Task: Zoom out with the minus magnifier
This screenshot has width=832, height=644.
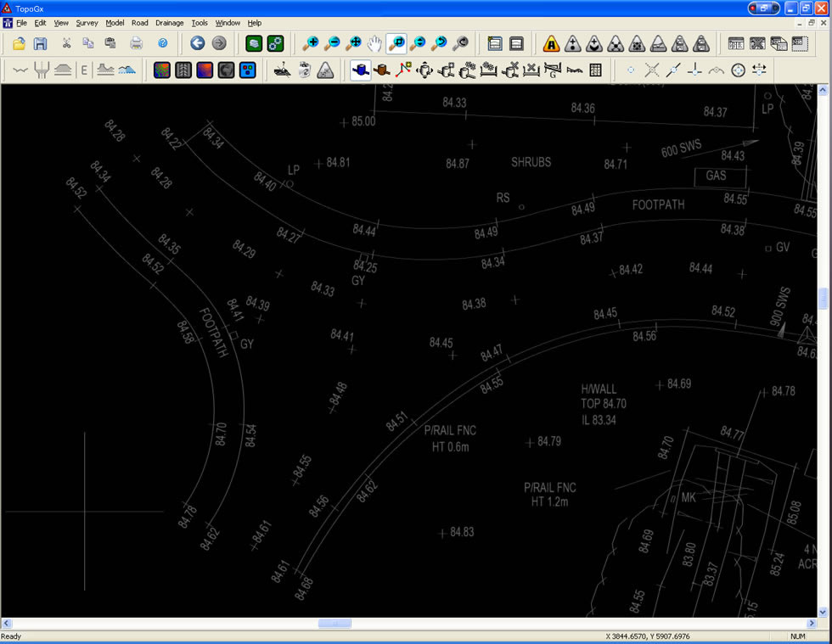Action: click(x=332, y=43)
